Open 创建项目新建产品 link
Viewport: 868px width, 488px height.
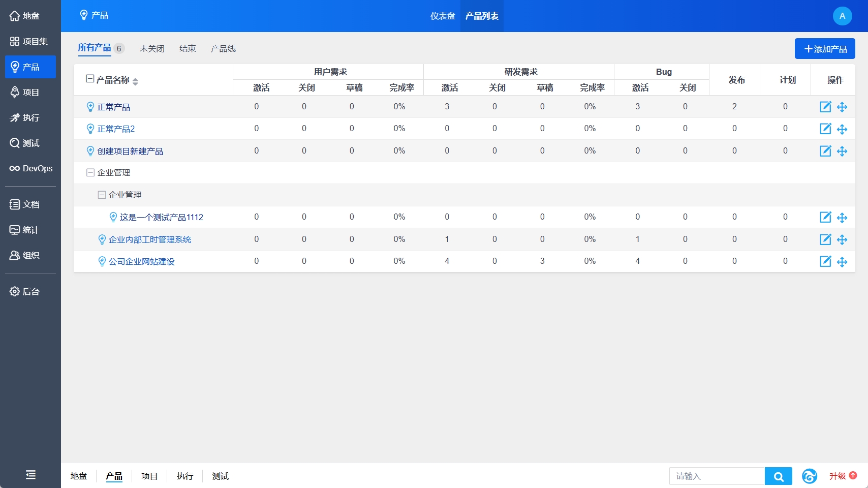tap(130, 151)
